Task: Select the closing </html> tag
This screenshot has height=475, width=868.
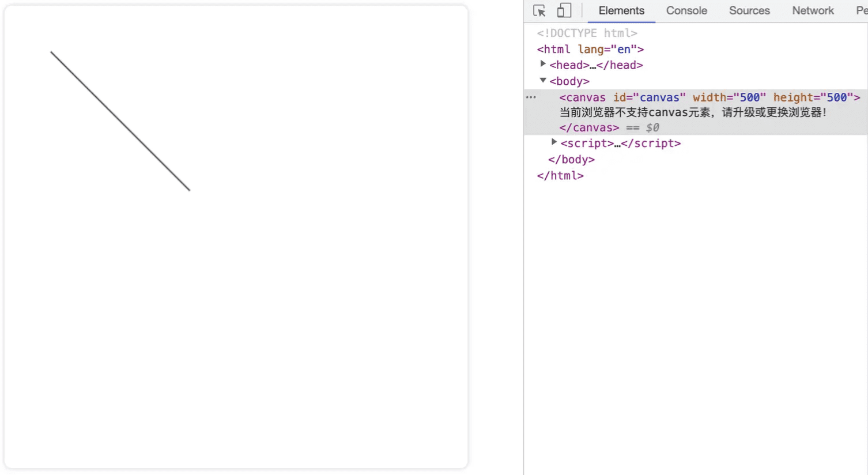Action: pos(560,176)
